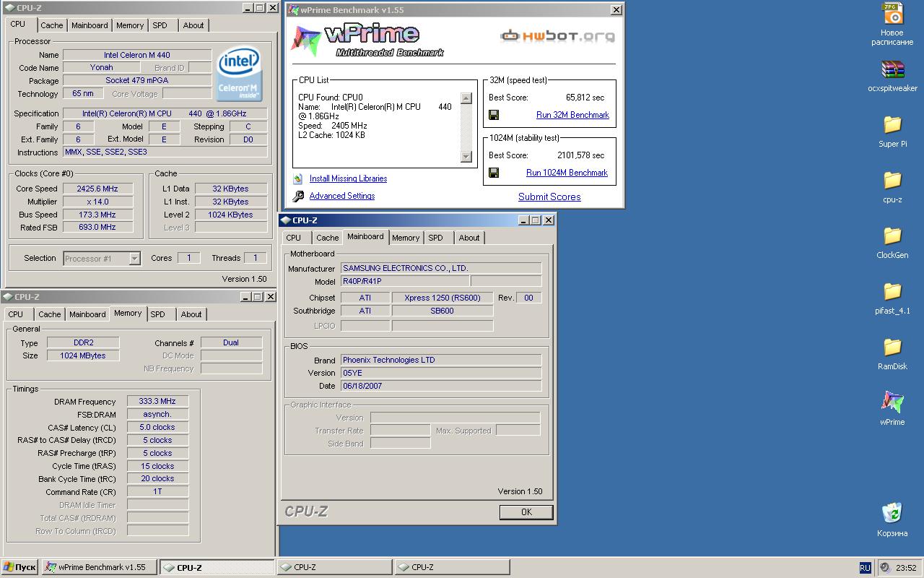Click the R40P/R41P model field
Screen dimensions: 924x578
click(x=404, y=281)
